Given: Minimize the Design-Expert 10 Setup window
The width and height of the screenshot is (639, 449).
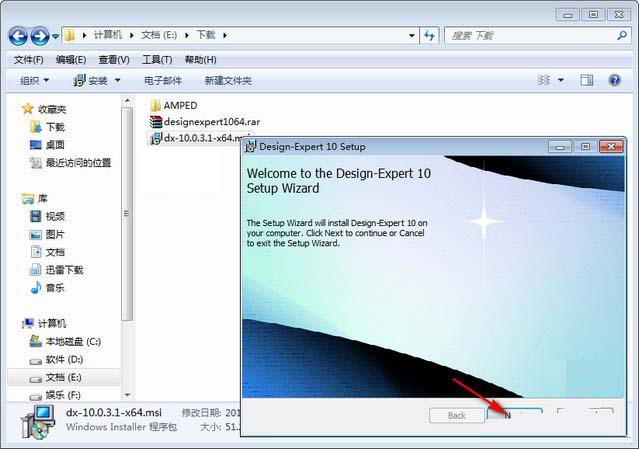Looking at the screenshot, I should pyautogui.click(x=560, y=147).
